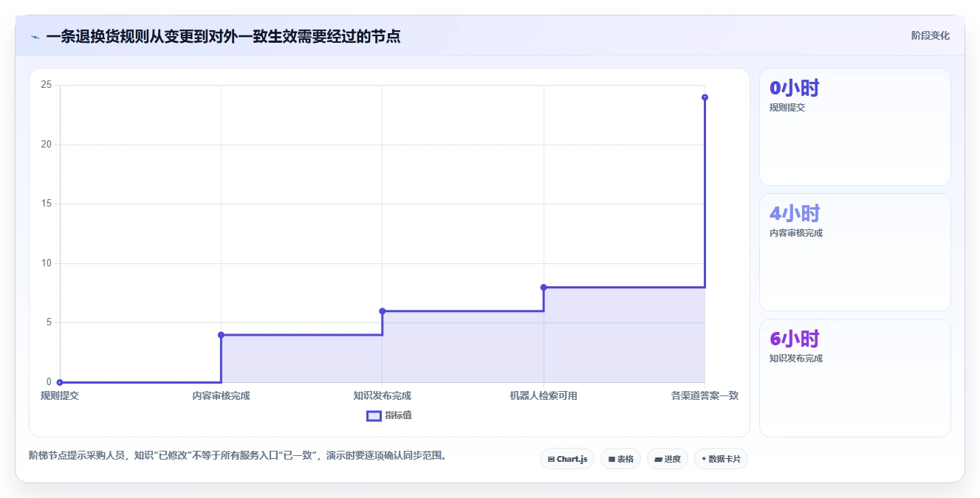980x498 pixels.
Task: Open the 6小时 知识发布完成 card
Action: 854,378
